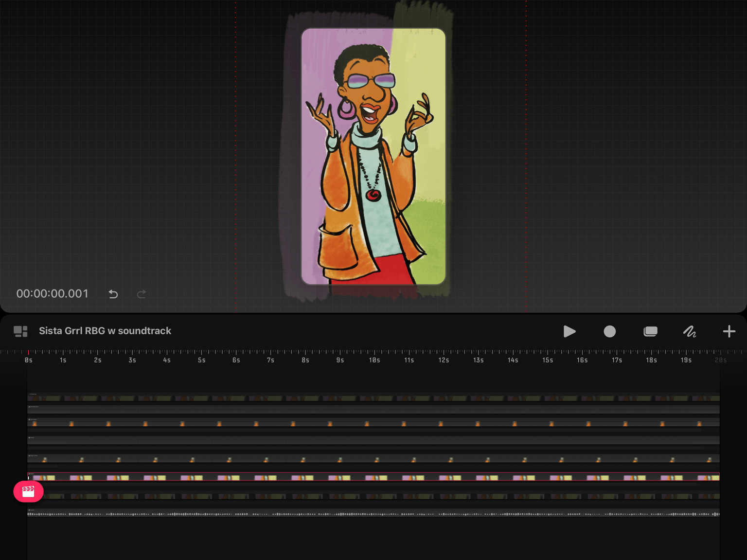Tap the red clapperboard screen-record button
Image resolution: width=747 pixels, height=560 pixels.
coord(28,491)
